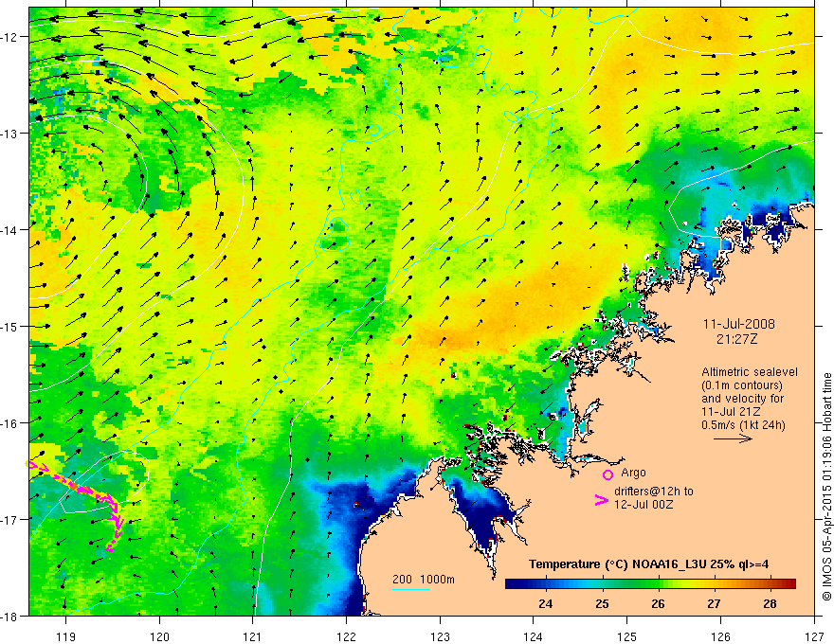Click the latitude axis label -14

[x=10, y=229]
